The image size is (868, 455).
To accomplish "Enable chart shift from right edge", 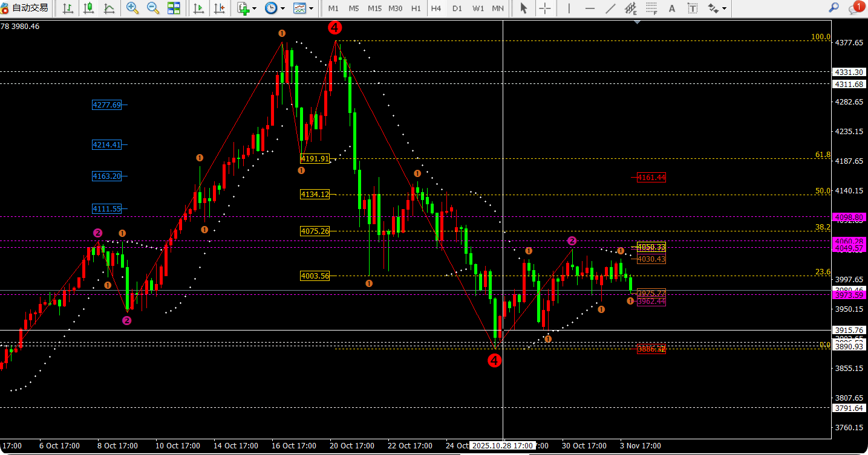I will pos(220,8).
